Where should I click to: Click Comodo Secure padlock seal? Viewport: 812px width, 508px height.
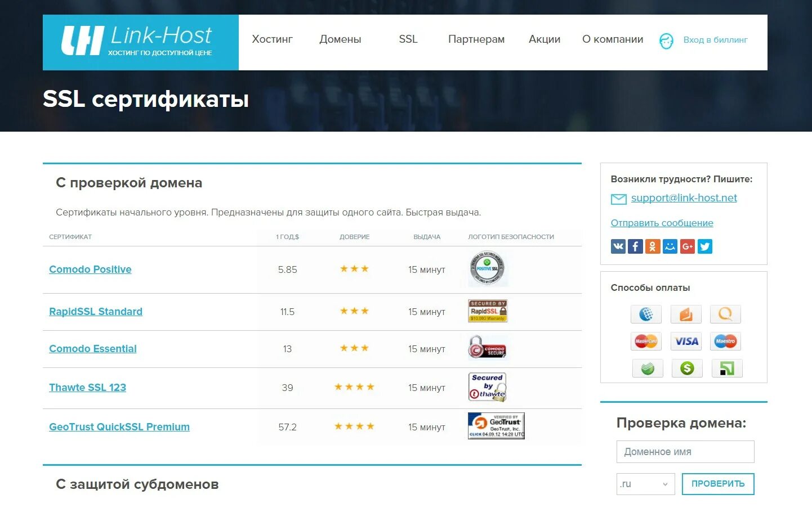coord(487,348)
